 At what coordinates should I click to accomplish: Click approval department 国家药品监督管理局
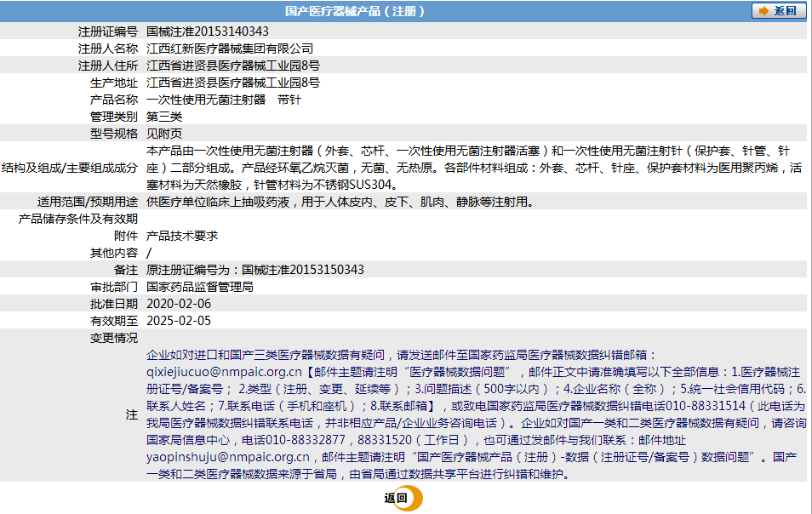(199, 287)
